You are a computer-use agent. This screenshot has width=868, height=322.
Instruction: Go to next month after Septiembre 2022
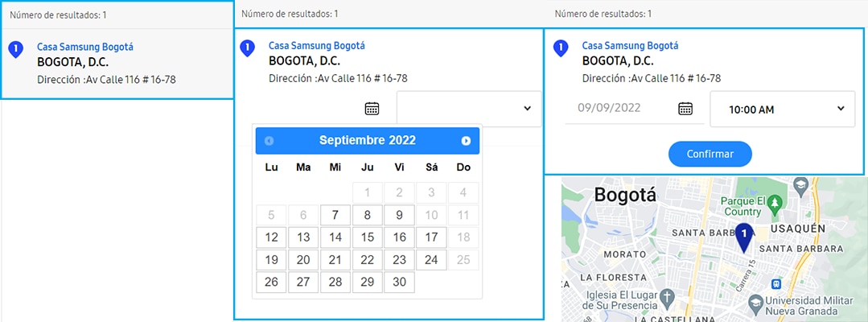click(466, 141)
